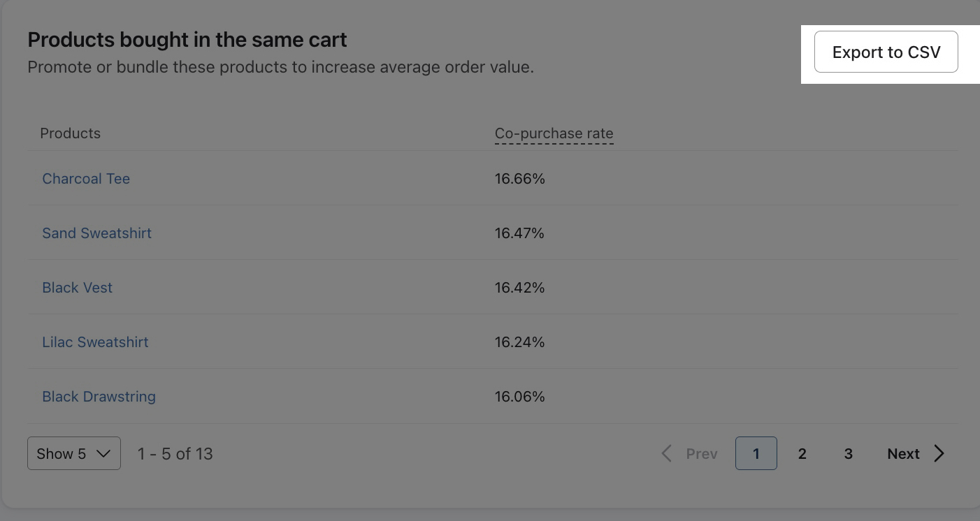The width and height of the screenshot is (980, 521).
Task: Click the downward chevron on the Show 5 control
Action: coord(103,454)
